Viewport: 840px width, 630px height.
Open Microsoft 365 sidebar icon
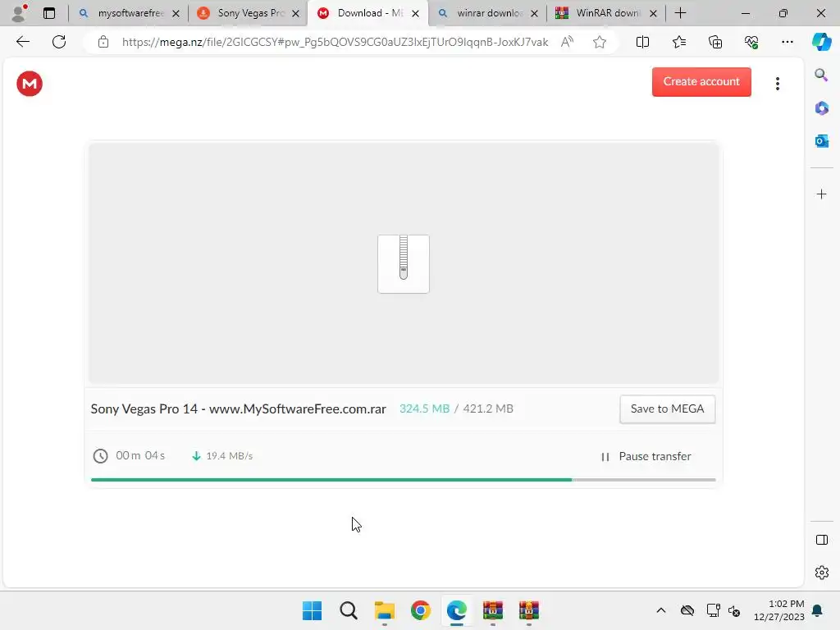(x=821, y=108)
